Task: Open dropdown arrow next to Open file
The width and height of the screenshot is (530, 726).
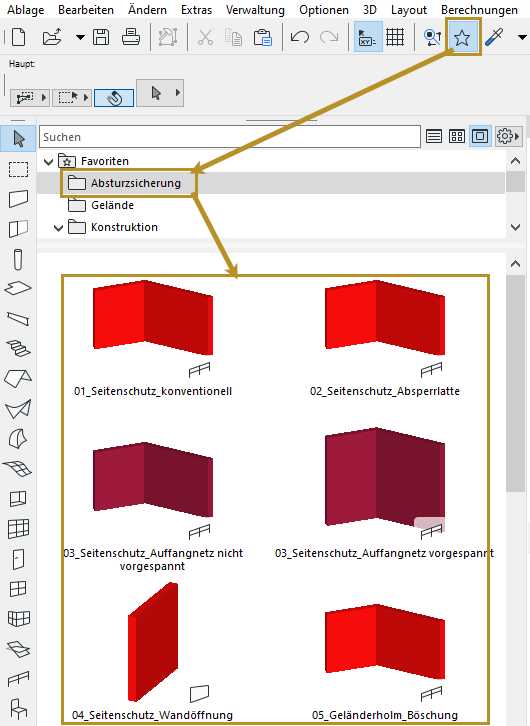Action: click(x=80, y=38)
